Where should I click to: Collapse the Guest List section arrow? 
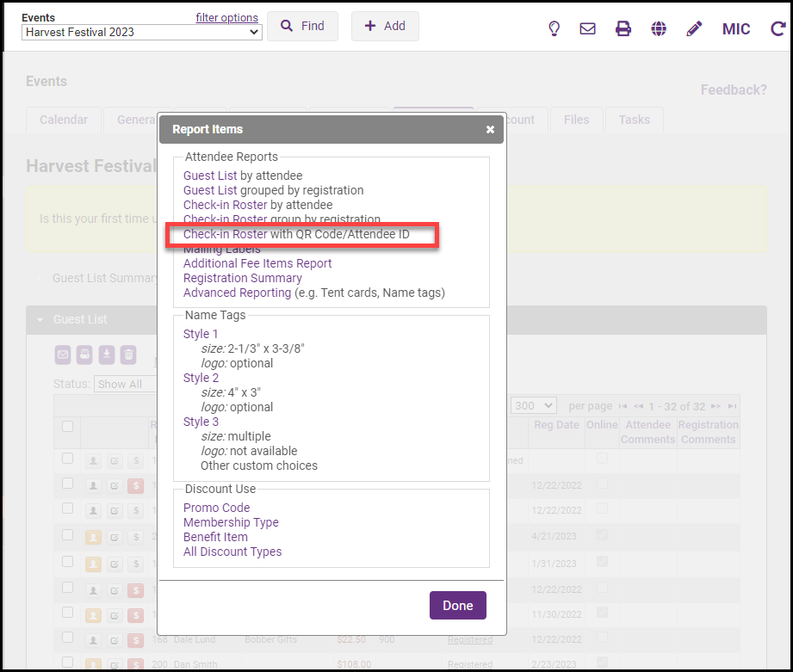click(x=40, y=320)
